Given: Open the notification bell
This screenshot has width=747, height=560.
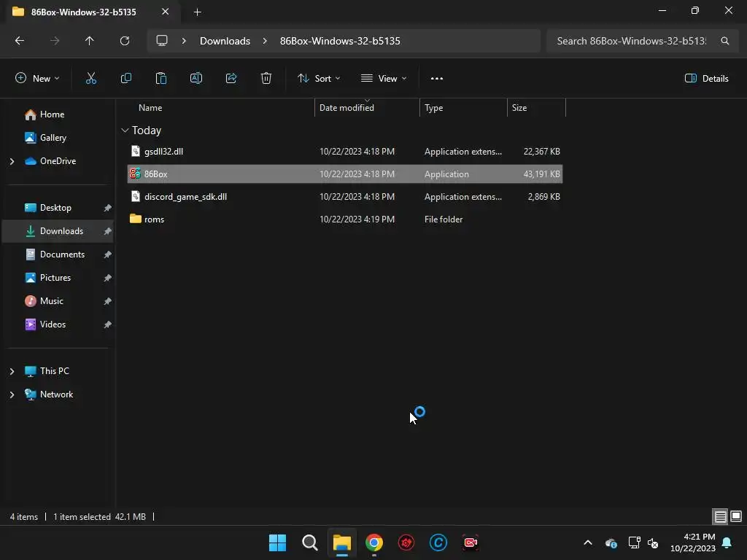Looking at the screenshot, I should tap(727, 542).
